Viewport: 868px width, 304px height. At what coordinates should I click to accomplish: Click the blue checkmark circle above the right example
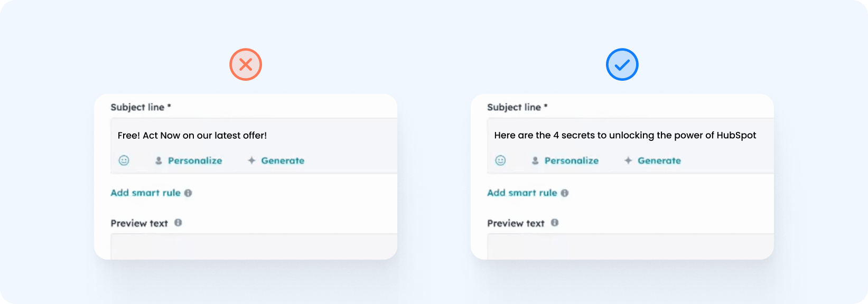point(622,64)
